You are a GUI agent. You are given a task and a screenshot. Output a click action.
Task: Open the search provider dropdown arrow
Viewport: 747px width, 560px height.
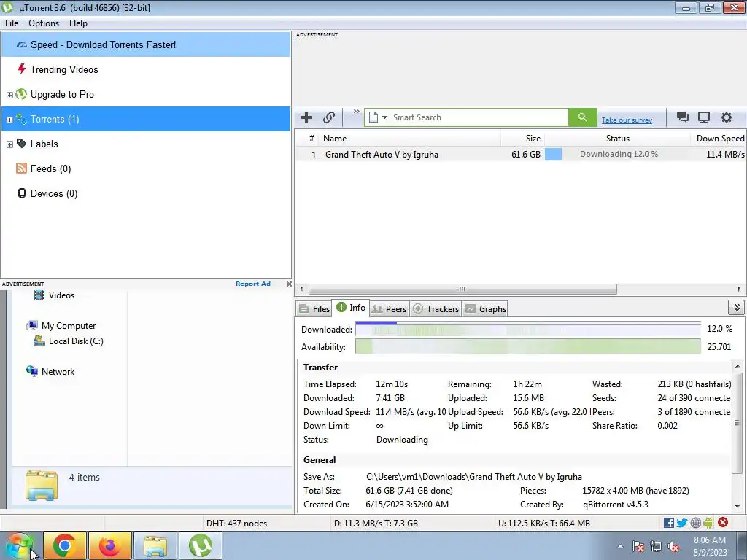[x=385, y=117]
